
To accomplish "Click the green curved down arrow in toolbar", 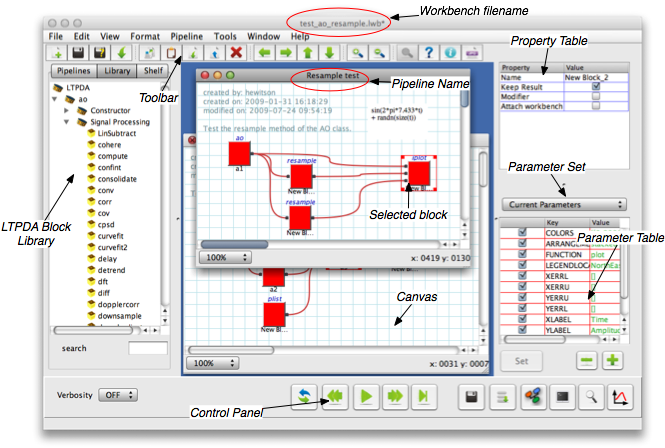I will click(122, 53).
